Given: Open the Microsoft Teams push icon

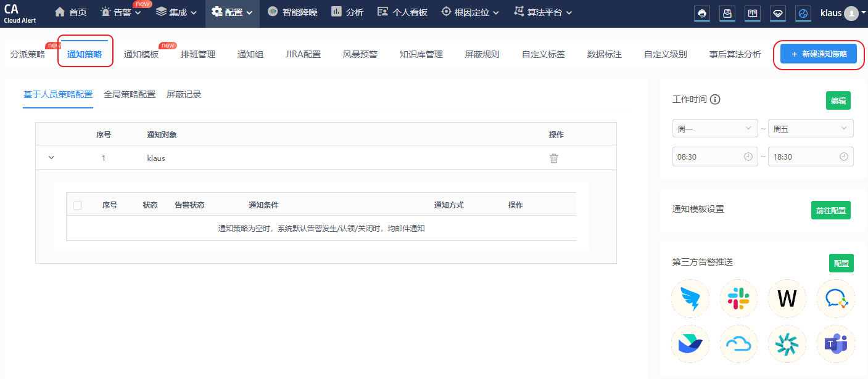Looking at the screenshot, I should (x=835, y=344).
